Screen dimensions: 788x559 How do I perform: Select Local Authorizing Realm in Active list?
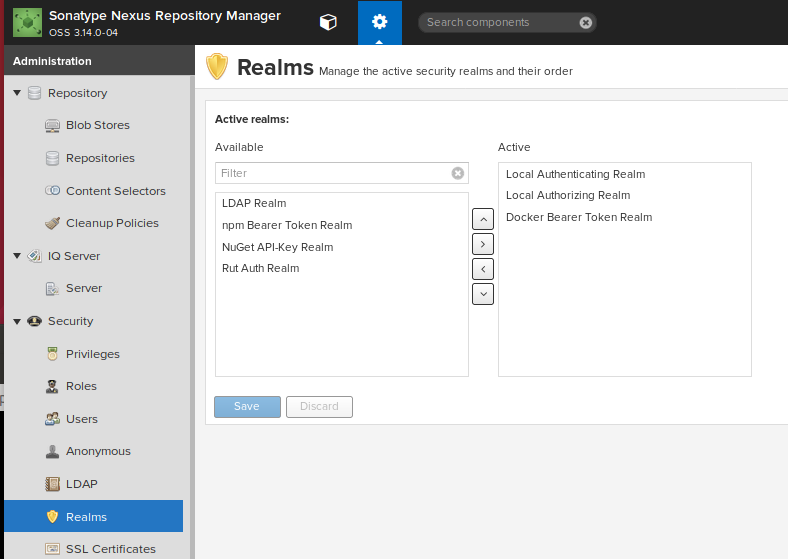625,196
